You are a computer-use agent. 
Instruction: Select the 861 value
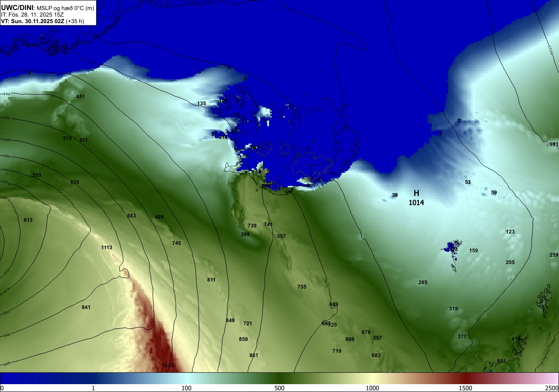click(254, 355)
